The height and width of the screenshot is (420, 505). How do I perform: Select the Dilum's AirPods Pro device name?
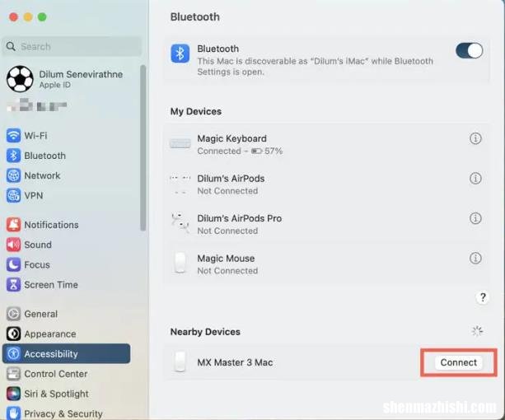[239, 218]
